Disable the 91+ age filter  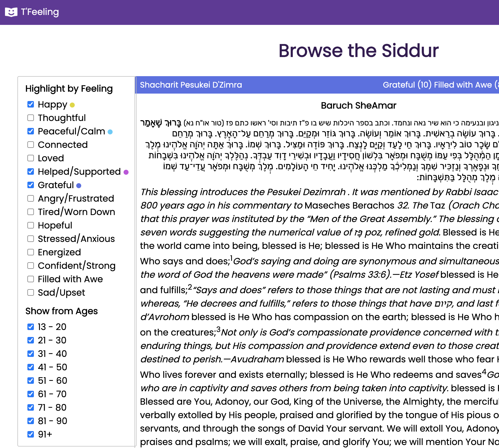31,435
